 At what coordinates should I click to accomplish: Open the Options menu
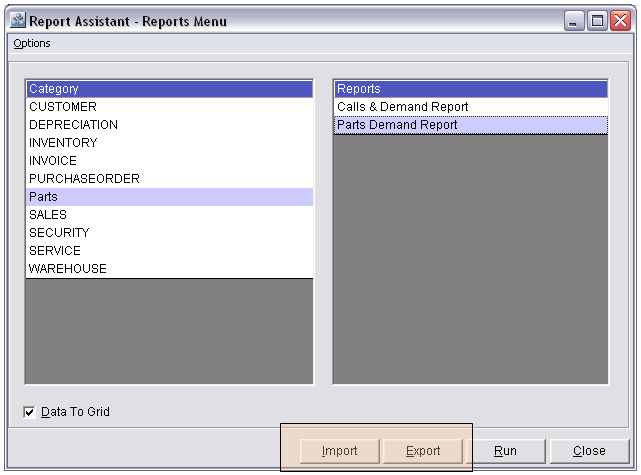click(x=32, y=43)
